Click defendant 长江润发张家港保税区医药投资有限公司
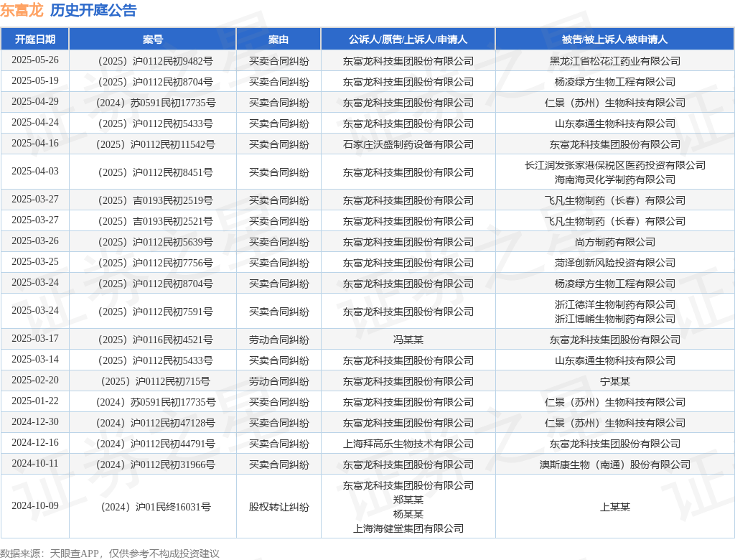735x560 pixels. click(x=614, y=165)
